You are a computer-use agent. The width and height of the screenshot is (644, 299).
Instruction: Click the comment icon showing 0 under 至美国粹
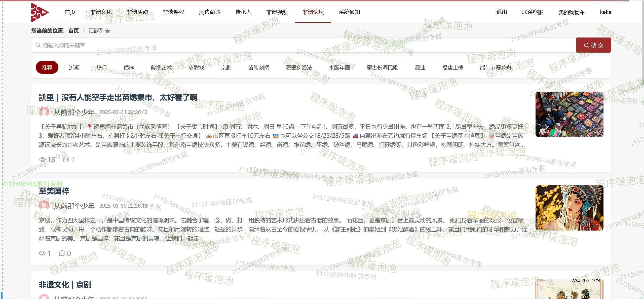[62, 254]
